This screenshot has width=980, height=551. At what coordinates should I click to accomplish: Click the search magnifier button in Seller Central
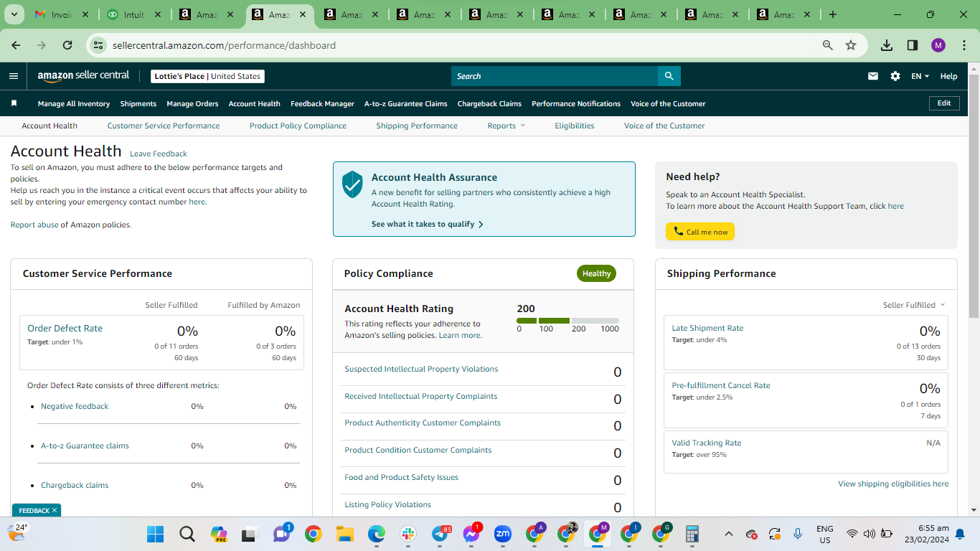(x=669, y=76)
